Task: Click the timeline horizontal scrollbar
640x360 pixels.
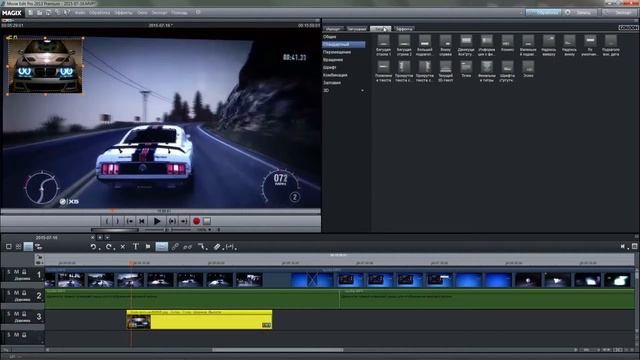Action: point(278,350)
